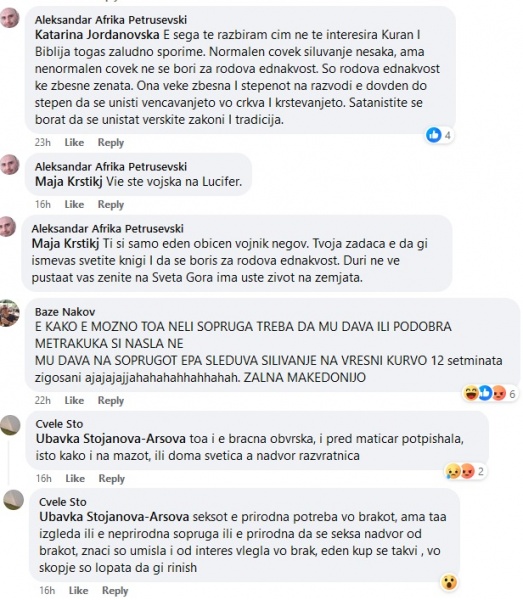The image size is (523, 600).
Task: Open tagged profile Katarina Jordanovska
Action: [97, 35]
